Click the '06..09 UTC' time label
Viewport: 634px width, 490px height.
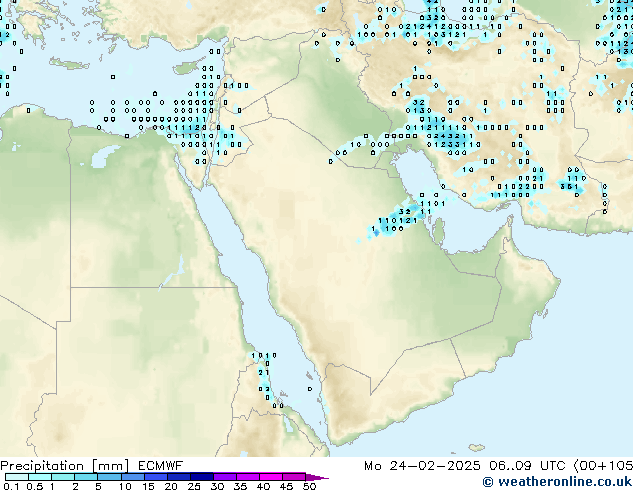tap(527, 466)
